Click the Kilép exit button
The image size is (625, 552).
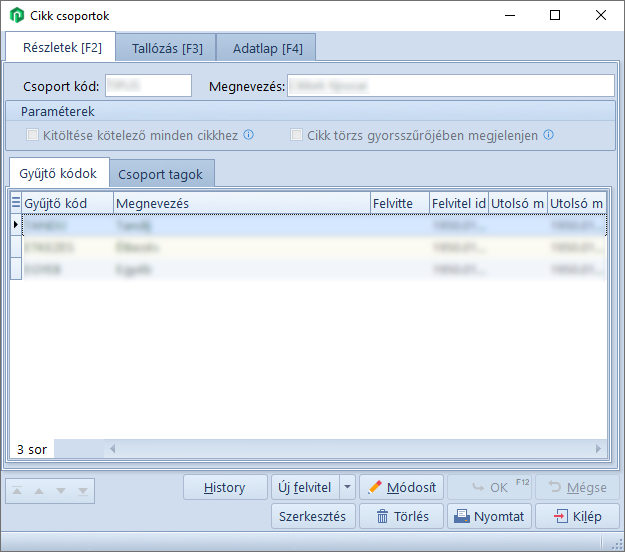[x=577, y=516]
